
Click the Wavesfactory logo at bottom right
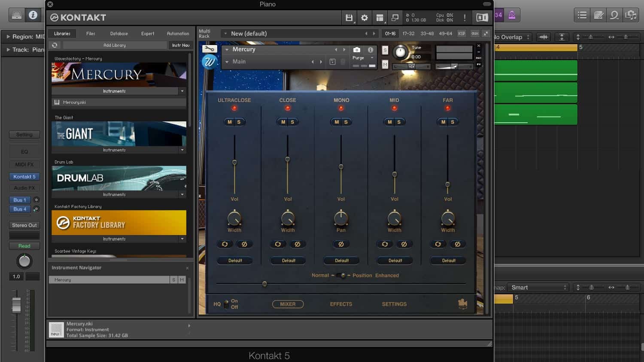coord(462,304)
